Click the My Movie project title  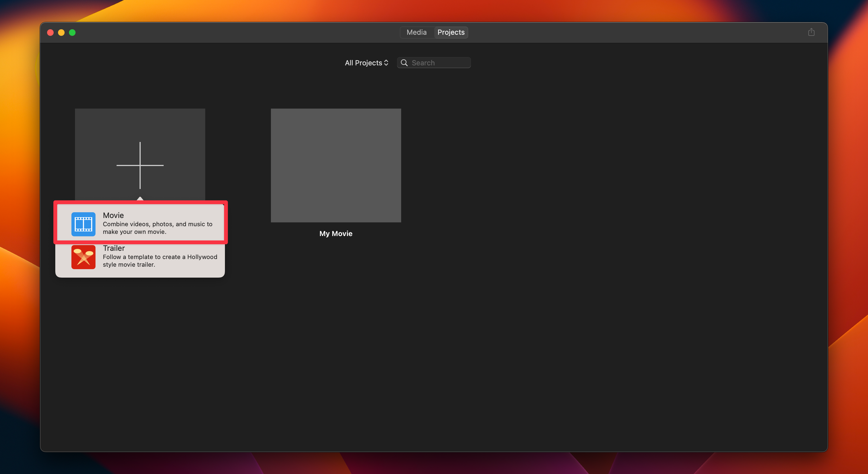335,233
